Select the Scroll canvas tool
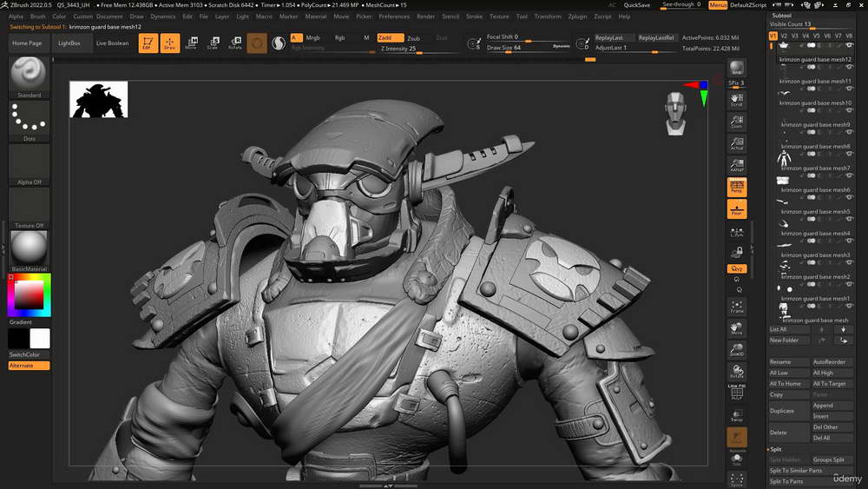The image size is (868, 489). [x=736, y=100]
